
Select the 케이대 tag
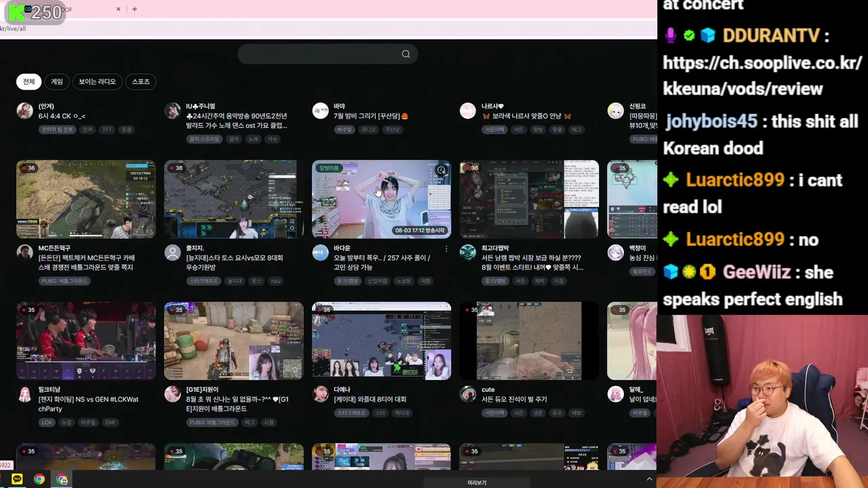[401, 413]
